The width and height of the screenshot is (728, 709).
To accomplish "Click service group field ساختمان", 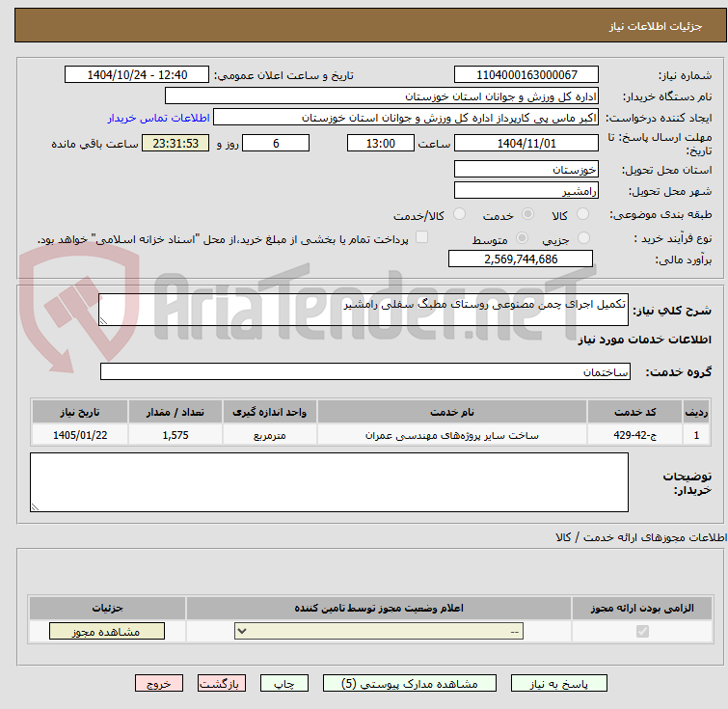I will (x=365, y=371).
